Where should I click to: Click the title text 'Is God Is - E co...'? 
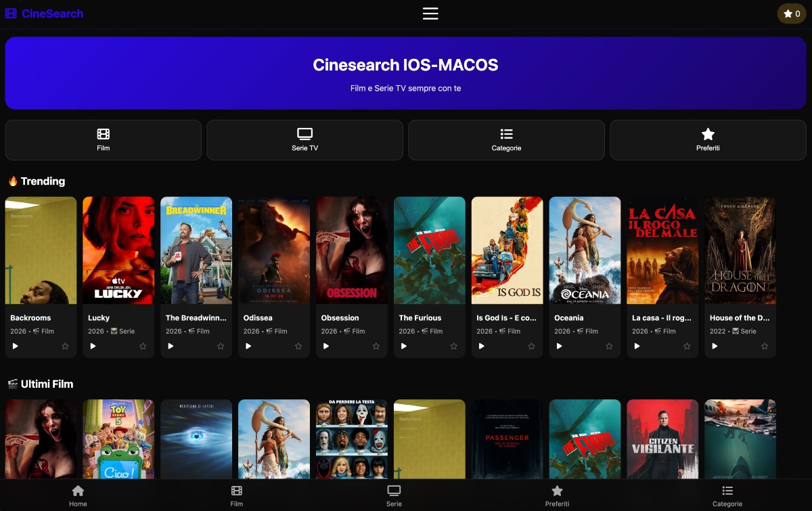[506, 317]
